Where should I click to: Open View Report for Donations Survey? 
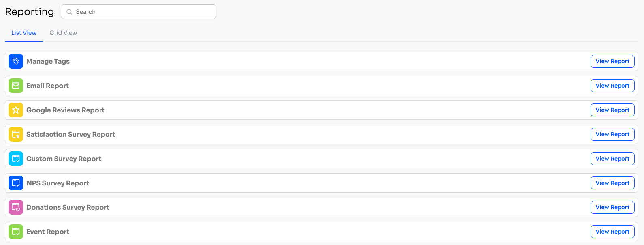click(x=612, y=207)
